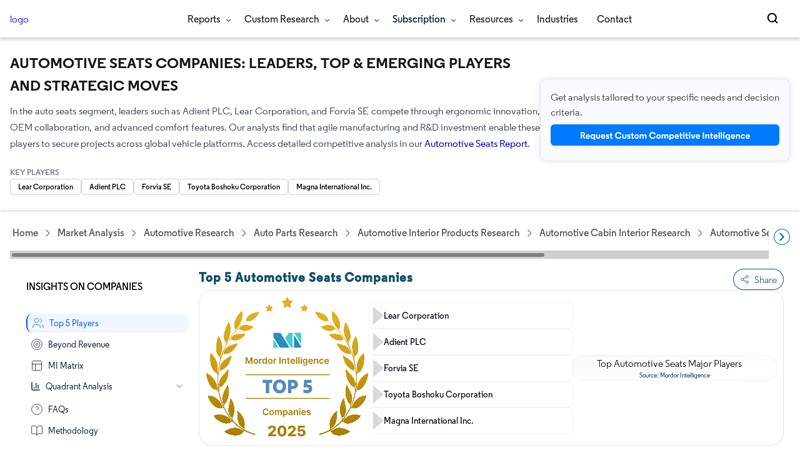Click the Methodology book icon
This screenshot has height=450, width=800.
point(37,431)
